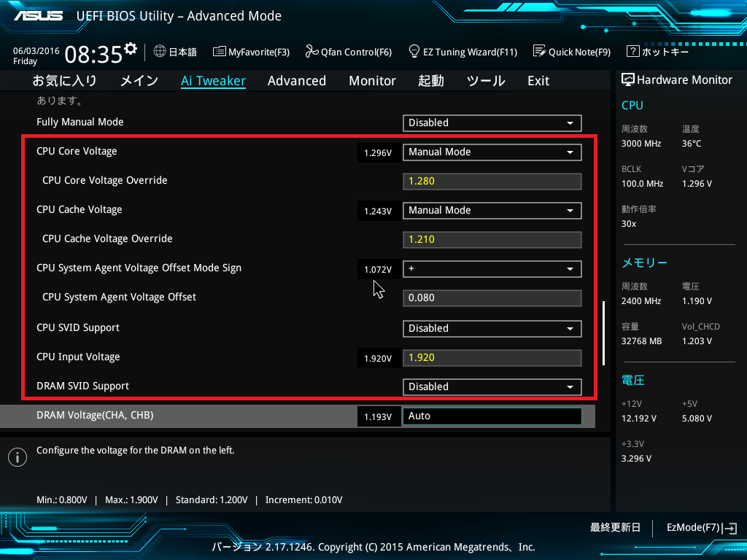The width and height of the screenshot is (747, 560).
Task: Select the CPU Cache Voltage label
Action: (79, 209)
